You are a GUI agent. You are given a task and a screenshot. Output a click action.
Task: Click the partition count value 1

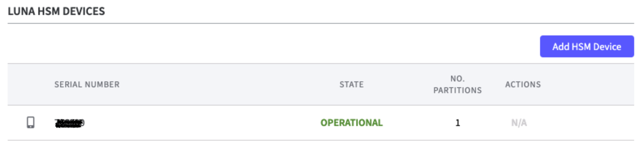click(458, 123)
